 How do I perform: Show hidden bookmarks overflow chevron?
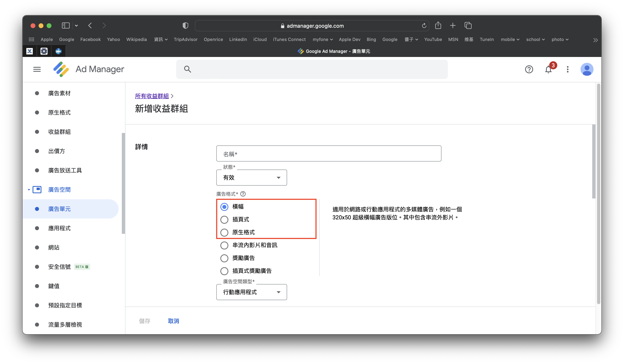[x=595, y=40]
